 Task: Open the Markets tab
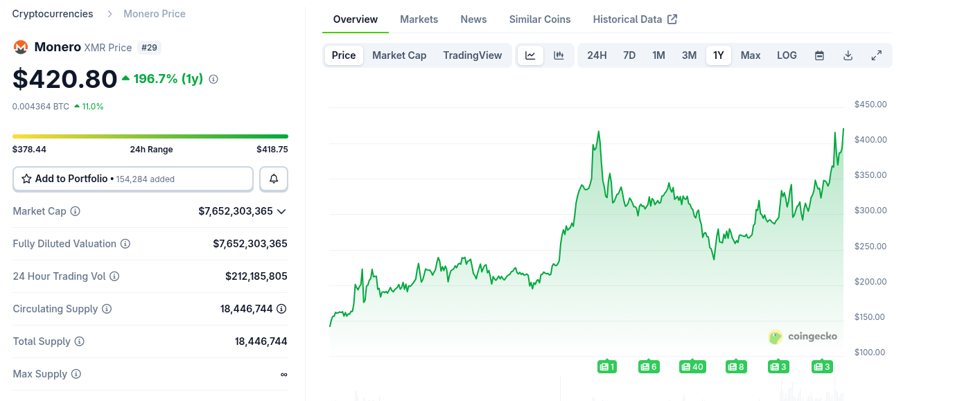coord(419,19)
